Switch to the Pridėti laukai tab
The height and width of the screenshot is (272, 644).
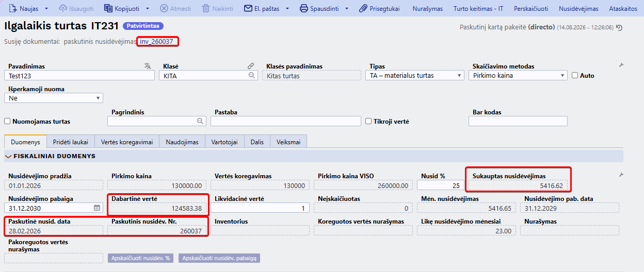coord(70,142)
